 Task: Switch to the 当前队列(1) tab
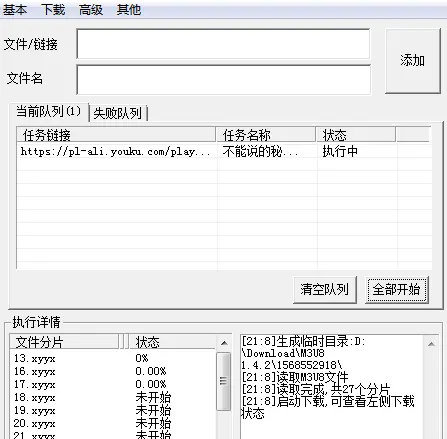pyautogui.click(x=49, y=111)
